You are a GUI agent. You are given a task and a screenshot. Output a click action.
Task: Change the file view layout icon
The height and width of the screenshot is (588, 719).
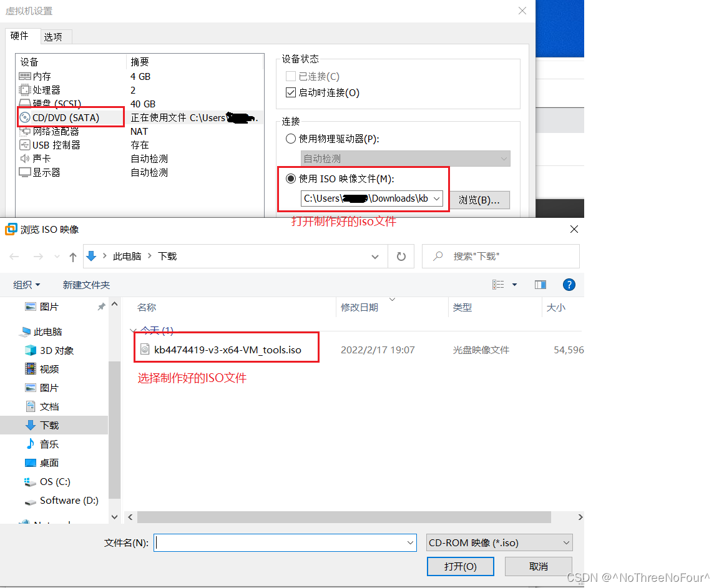498,285
